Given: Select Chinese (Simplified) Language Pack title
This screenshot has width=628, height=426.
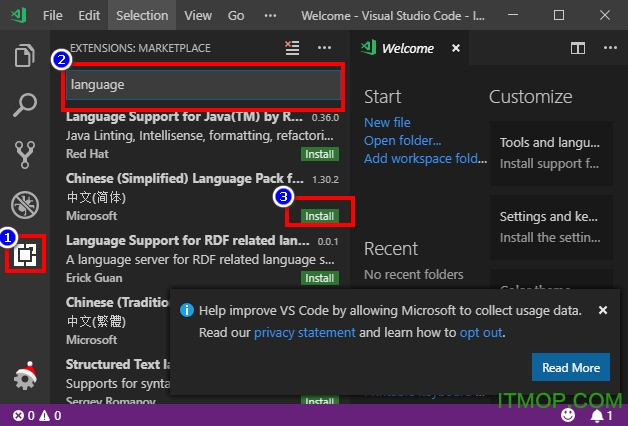Looking at the screenshot, I should (x=184, y=178).
